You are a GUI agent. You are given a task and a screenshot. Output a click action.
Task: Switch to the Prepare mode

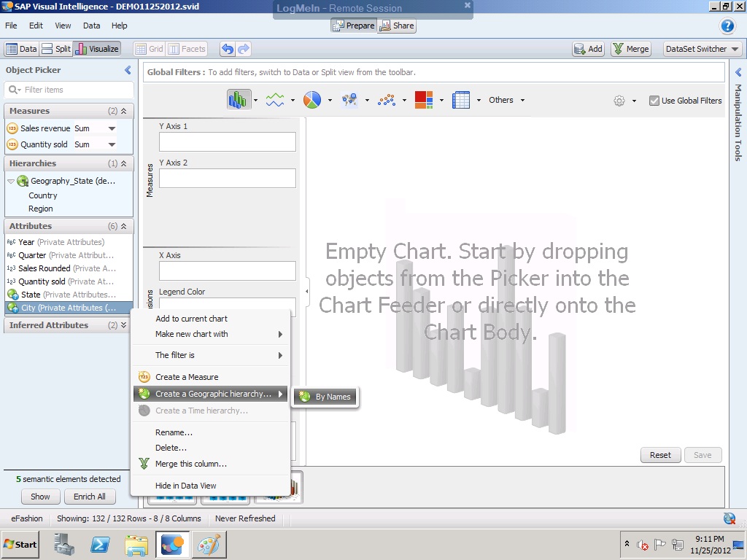[x=354, y=26]
